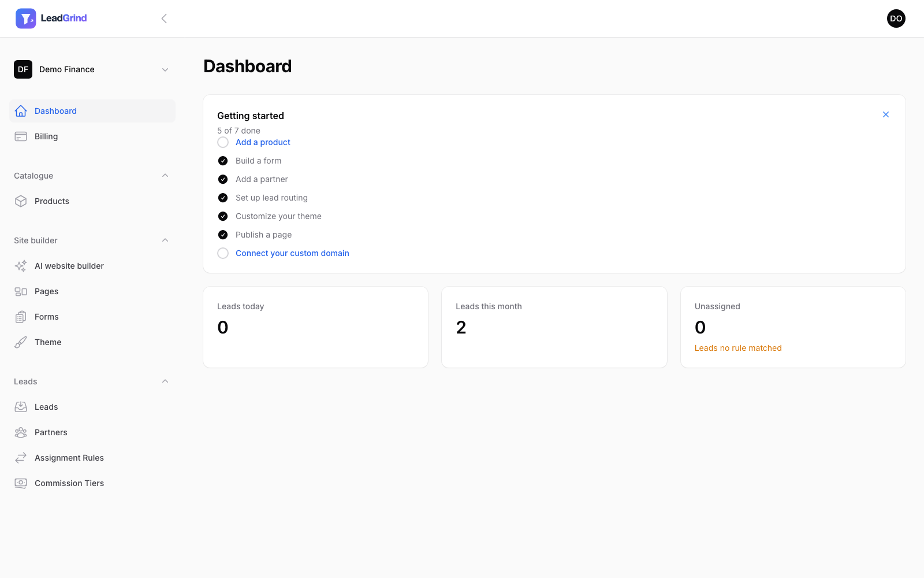Image resolution: width=924 pixels, height=578 pixels.
Task: Click the Leads today card
Action: 315,327
